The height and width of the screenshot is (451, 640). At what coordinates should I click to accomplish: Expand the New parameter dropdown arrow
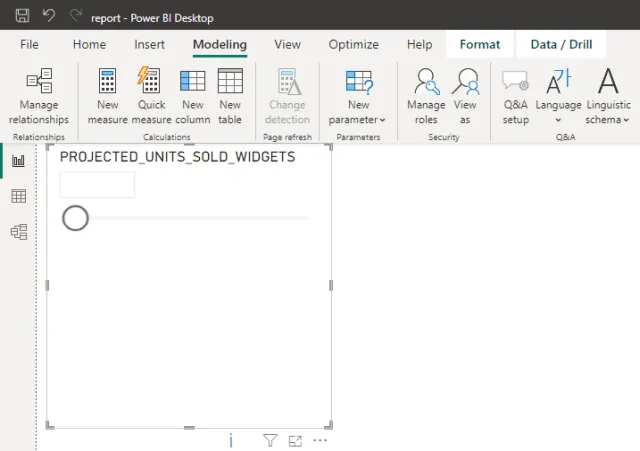tap(382, 120)
